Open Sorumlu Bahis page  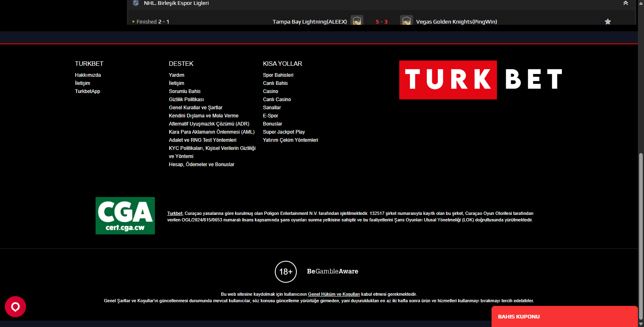pos(185,91)
